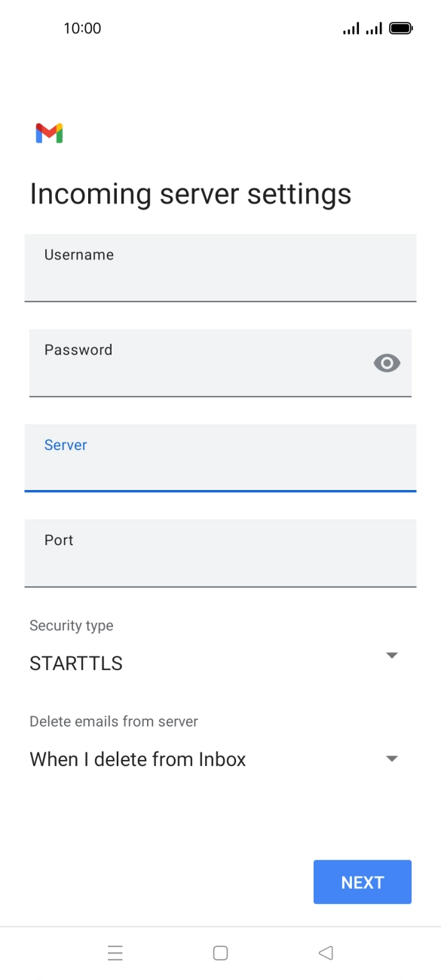Focus the Port input field
The height and width of the screenshot is (980, 441).
coord(220,553)
